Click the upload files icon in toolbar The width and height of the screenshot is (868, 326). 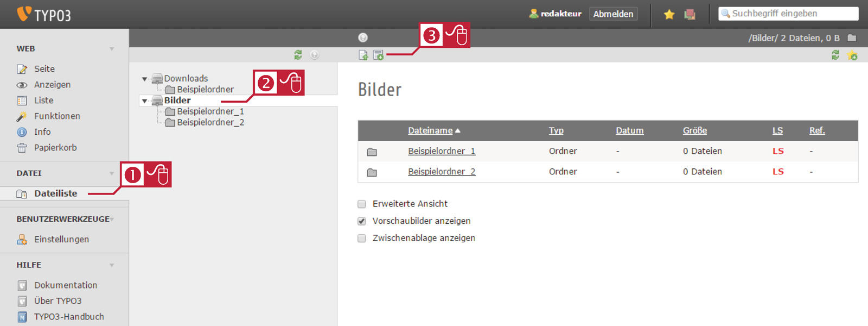pos(363,55)
